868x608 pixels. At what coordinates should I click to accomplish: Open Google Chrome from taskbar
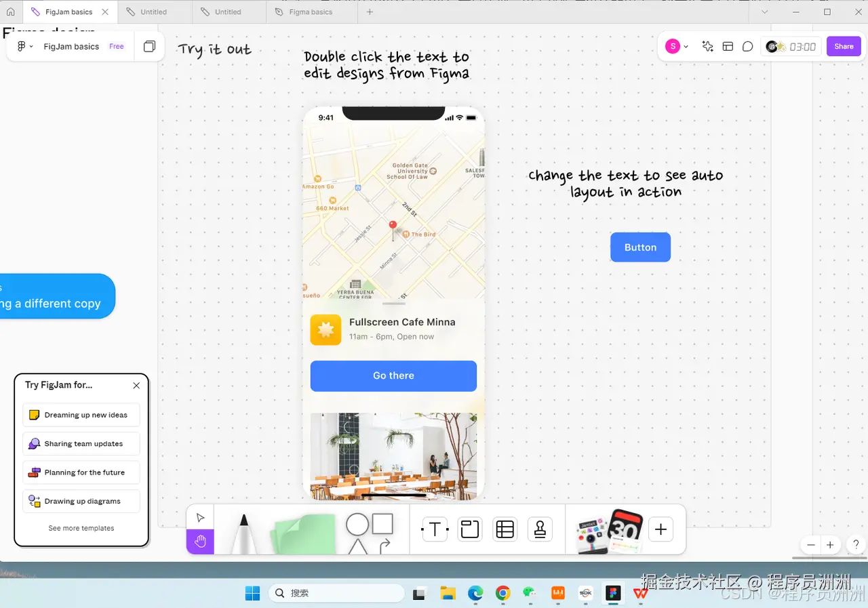tap(502, 593)
